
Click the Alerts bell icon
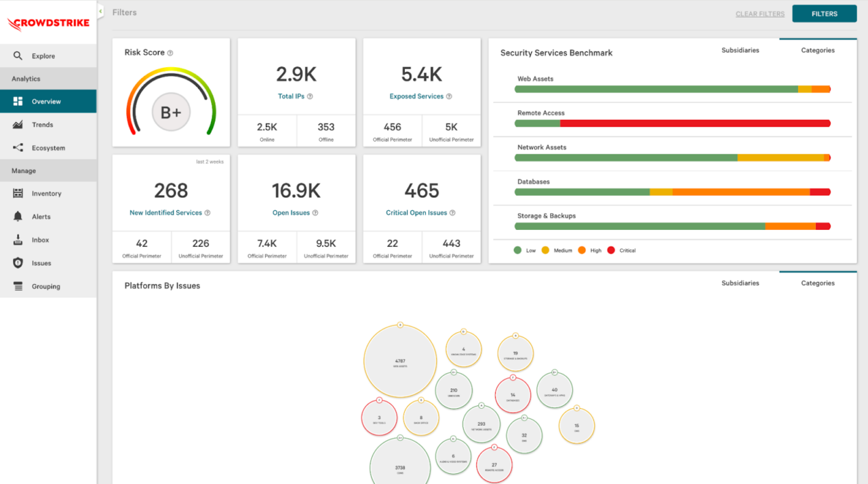(18, 217)
